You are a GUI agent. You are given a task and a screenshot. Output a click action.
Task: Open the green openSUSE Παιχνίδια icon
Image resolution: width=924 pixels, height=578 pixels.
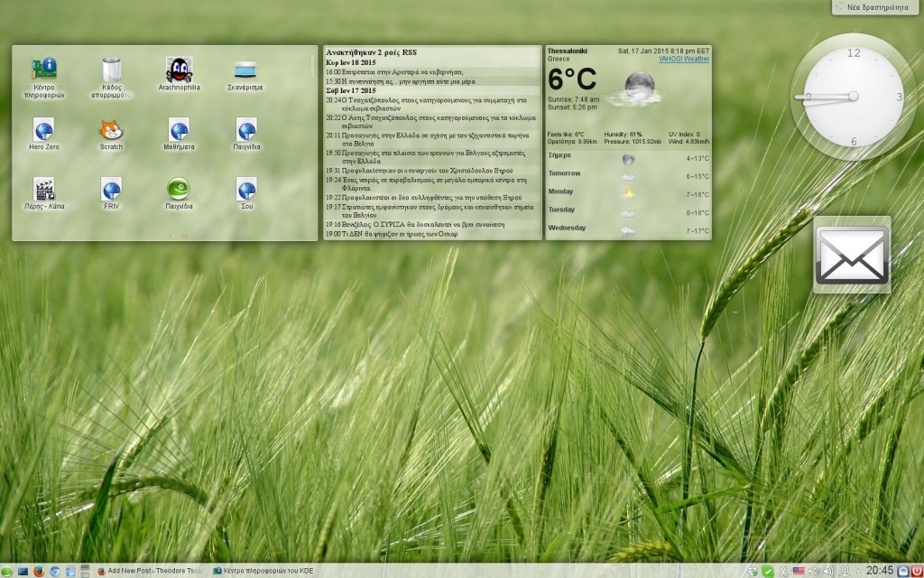coord(179,193)
